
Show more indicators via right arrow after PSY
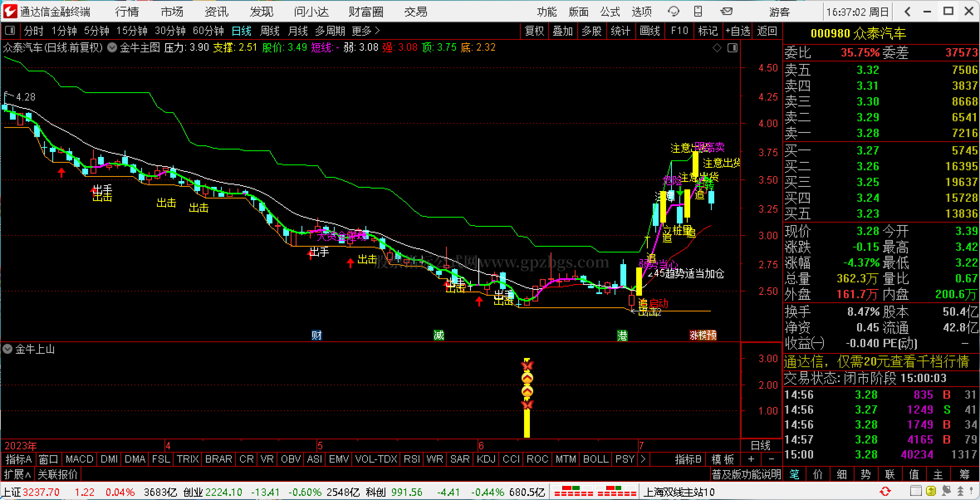[643, 459]
